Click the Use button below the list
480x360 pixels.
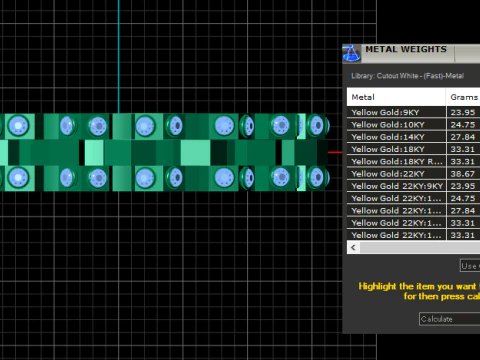click(x=470, y=266)
